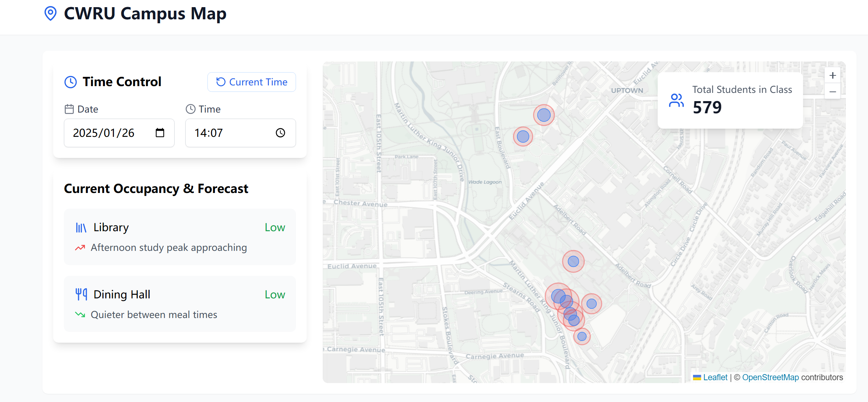Select the marker near Wade Lagoon
Screen dimensions: 868x402
523,136
